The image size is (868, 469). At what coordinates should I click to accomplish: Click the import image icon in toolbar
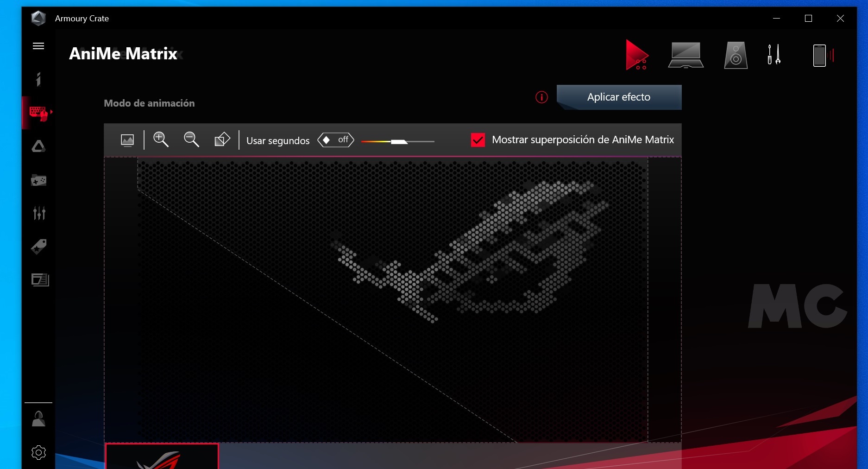(x=127, y=140)
